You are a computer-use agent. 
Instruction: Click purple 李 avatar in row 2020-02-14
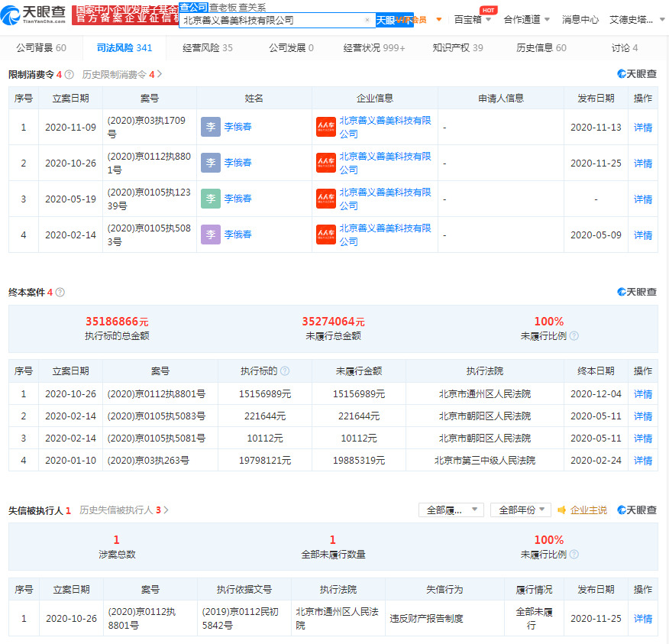tap(211, 235)
